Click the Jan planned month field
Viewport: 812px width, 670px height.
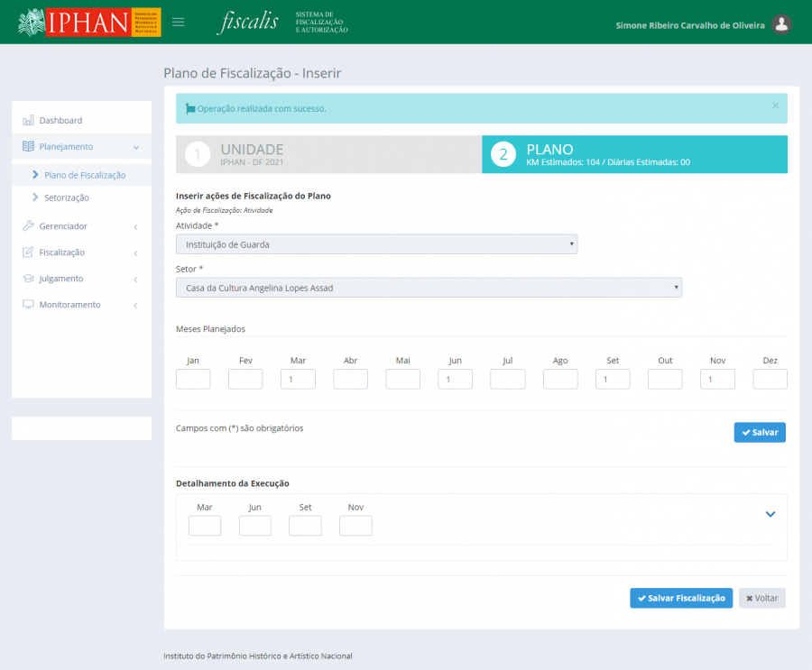coord(193,380)
